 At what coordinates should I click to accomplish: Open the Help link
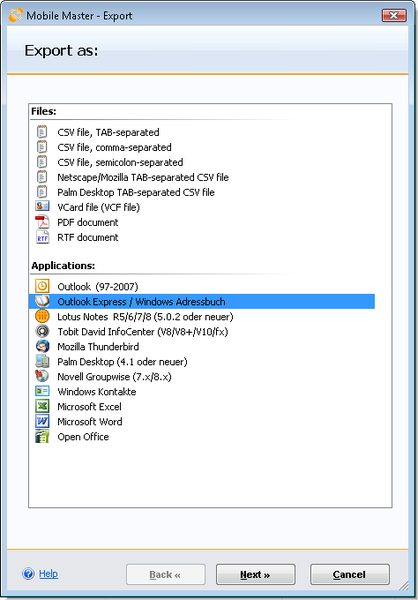(x=48, y=574)
